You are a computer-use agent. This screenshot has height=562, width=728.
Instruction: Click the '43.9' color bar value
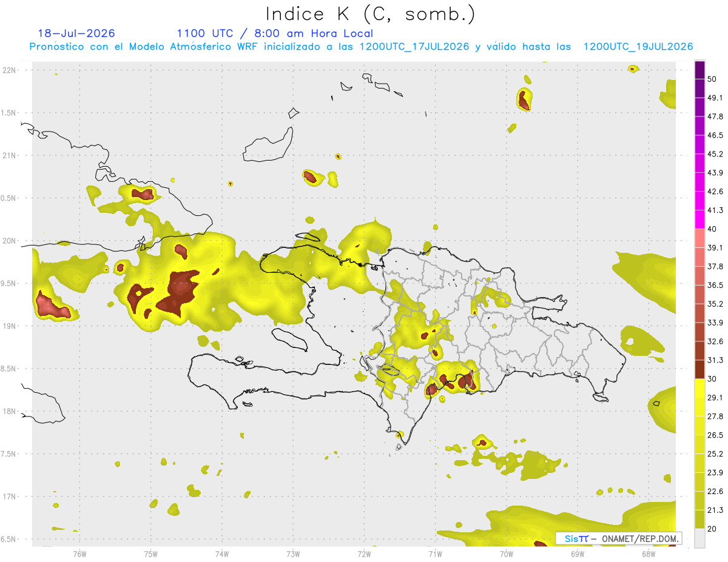click(x=716, y=173)
